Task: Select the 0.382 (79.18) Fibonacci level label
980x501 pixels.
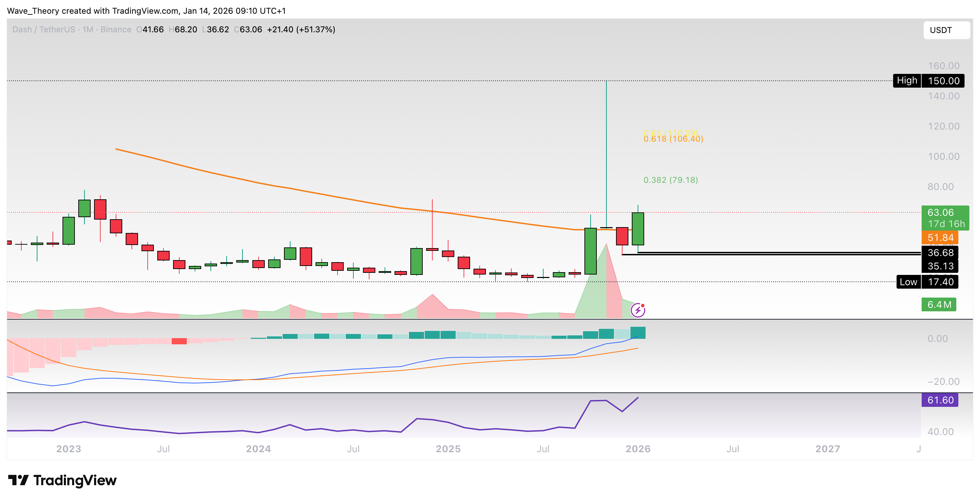Action: coord(670,180)
